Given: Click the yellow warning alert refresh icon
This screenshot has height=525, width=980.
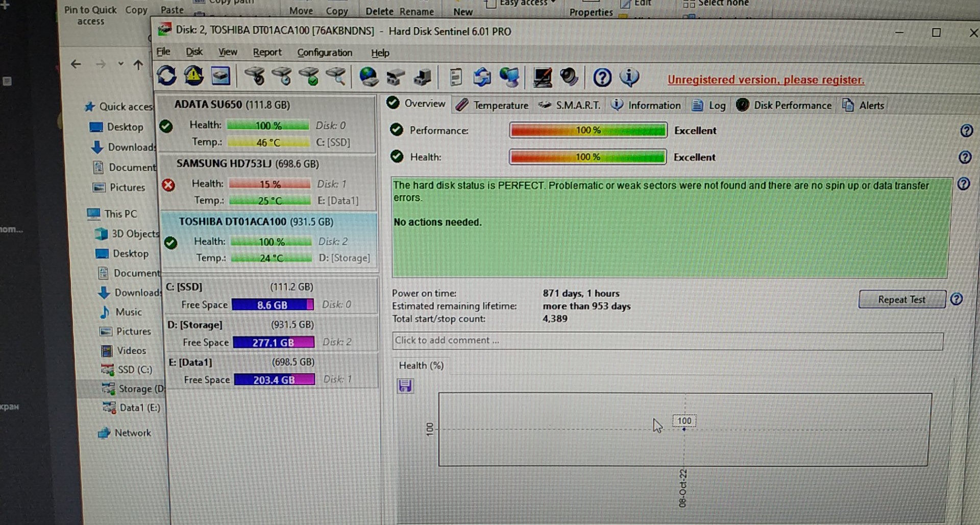Looking at the screenshot, I should [x=193, y=76].
